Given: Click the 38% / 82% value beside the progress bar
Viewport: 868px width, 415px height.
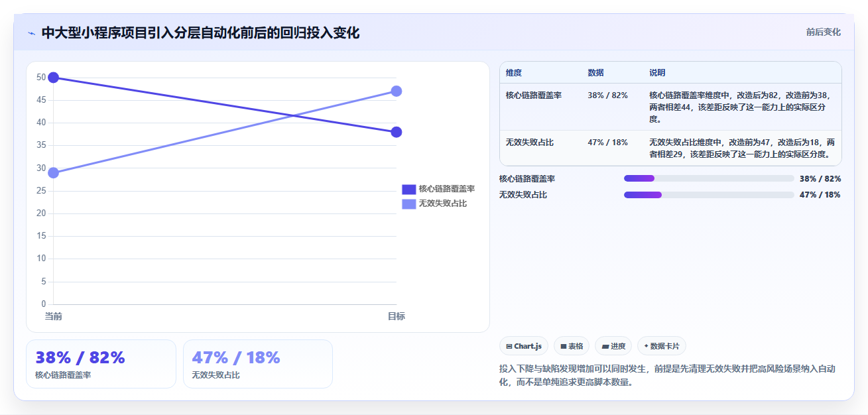Looking at the screenshot, I should click(820, 179).
